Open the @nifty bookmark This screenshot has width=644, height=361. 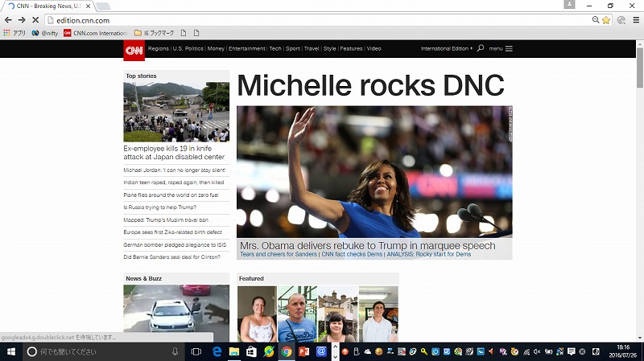coord(45,33)
